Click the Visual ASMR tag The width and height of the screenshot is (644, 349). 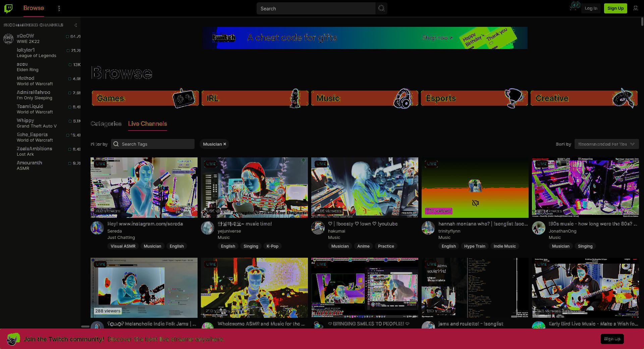click(x=123, y=246)
